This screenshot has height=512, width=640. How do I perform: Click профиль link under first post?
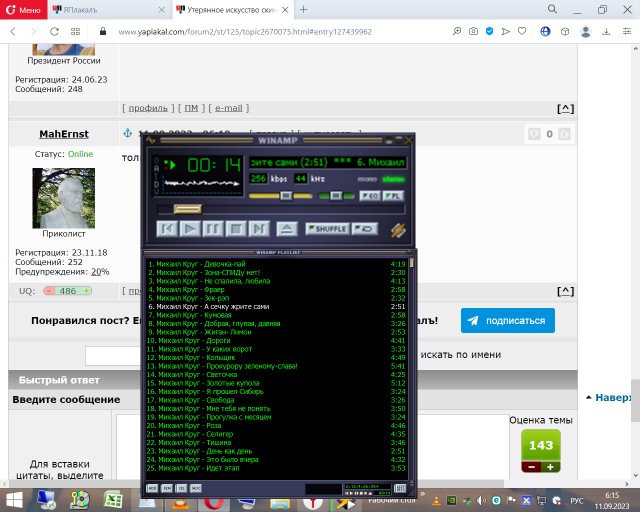click(148, 108)
